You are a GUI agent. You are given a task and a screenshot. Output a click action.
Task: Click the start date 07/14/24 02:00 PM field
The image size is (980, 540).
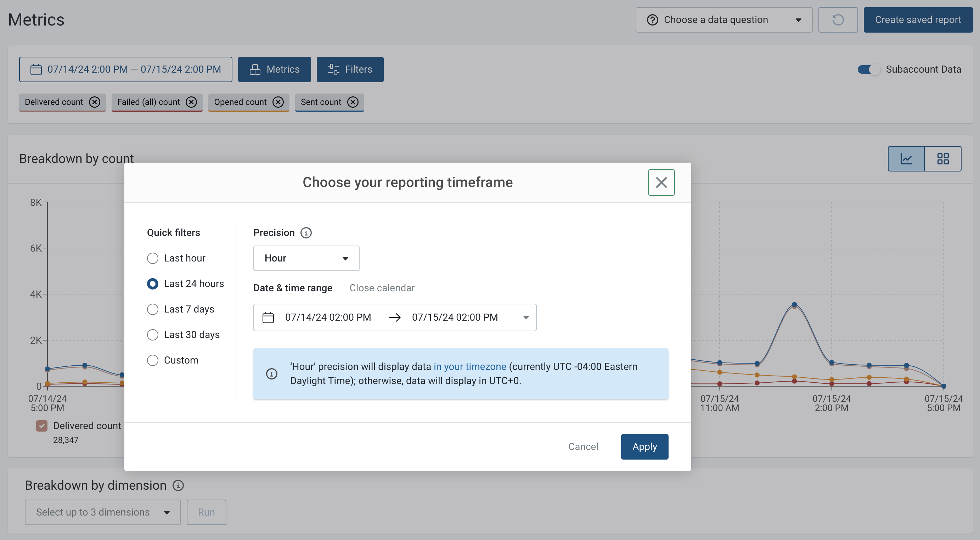click(x=328, y=317)
